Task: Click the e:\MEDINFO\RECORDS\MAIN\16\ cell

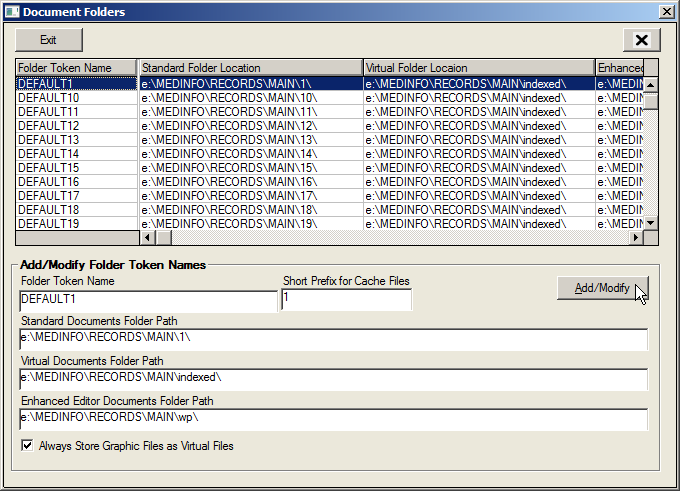Action: (251, 181)
